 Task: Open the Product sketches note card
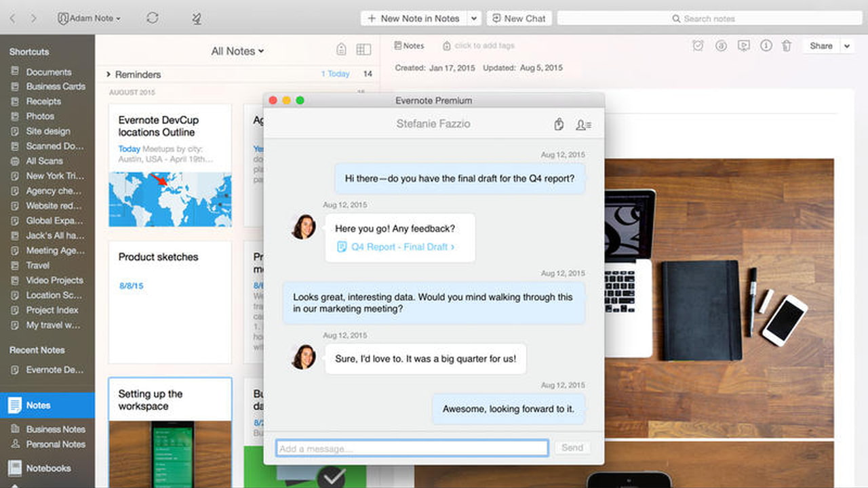tap(170, 302)
